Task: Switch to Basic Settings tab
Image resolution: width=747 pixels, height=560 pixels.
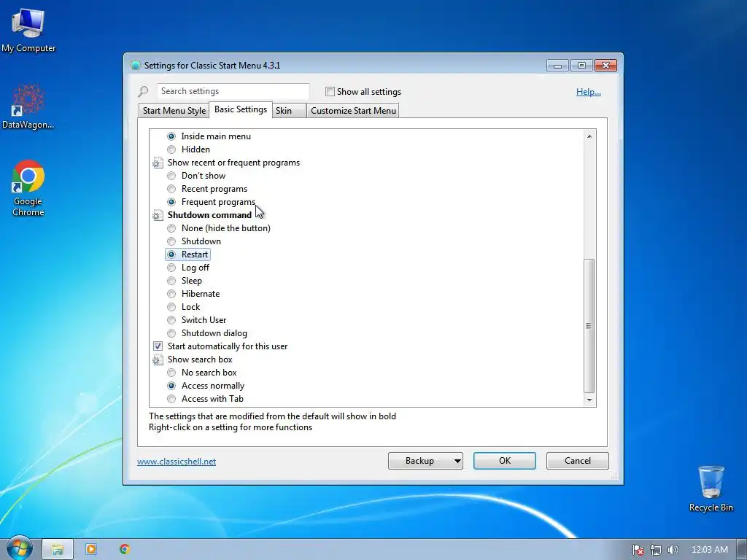Action: click(241, 109)
